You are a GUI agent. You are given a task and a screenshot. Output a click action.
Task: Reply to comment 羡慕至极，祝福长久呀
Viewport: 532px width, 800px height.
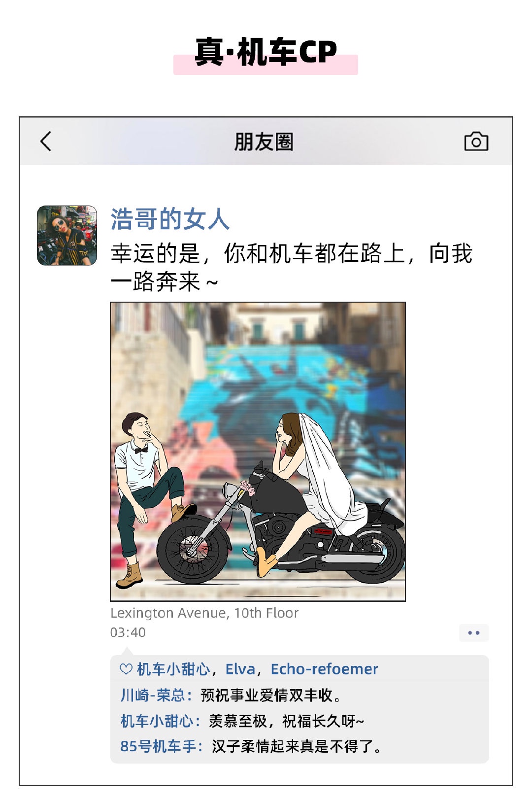point(287,721)
